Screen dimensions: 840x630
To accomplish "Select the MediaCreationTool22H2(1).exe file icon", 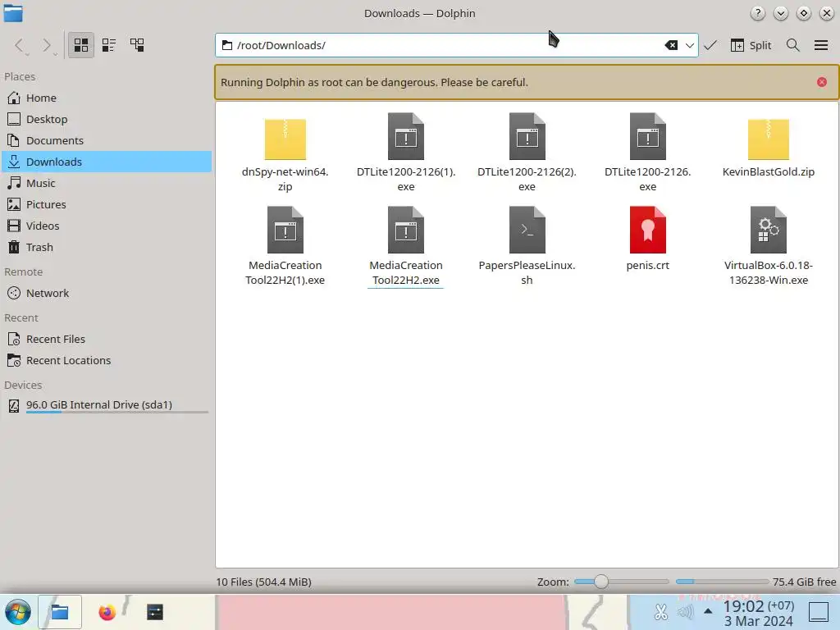I will tap(285, 230).
